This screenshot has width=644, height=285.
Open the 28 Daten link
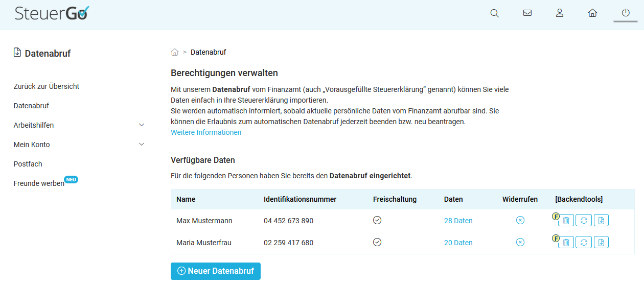point(458,221)
